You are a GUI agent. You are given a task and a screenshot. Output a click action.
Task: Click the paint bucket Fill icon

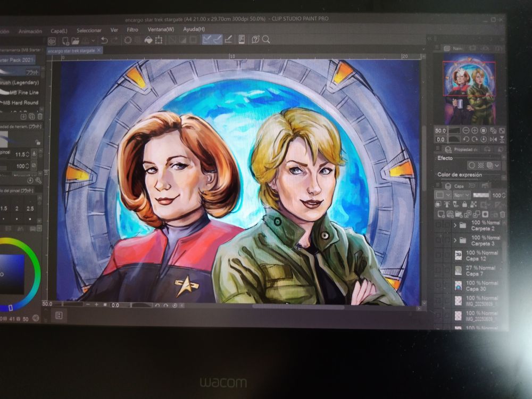coord(148,40)
